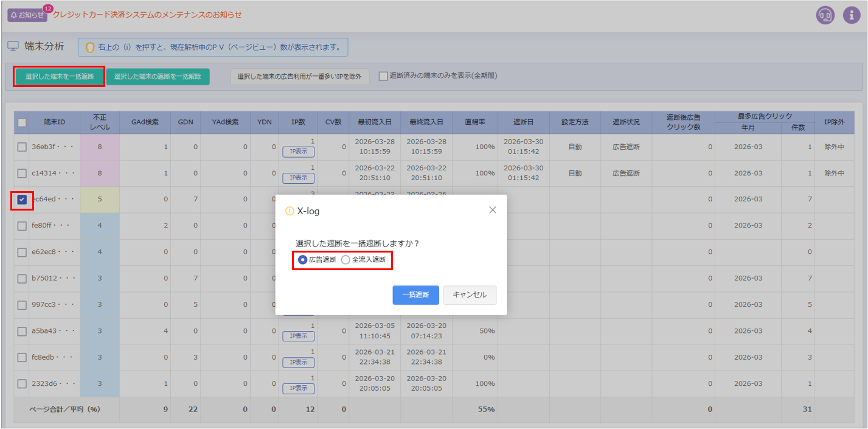This screenshot has height=429, width=868.
Task: Enable 遮断済みの端末のみを表示 checkbox
Action: pos(383,76)
